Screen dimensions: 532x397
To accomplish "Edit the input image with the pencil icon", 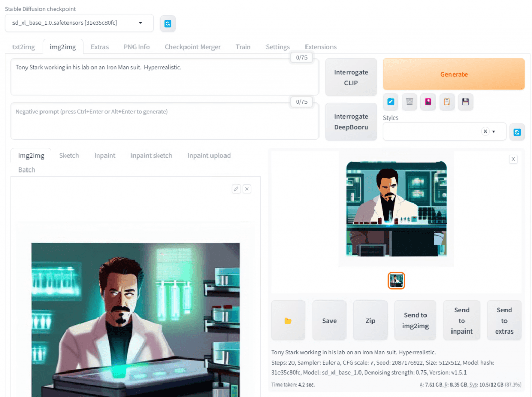I will click(x=236, y=189).
